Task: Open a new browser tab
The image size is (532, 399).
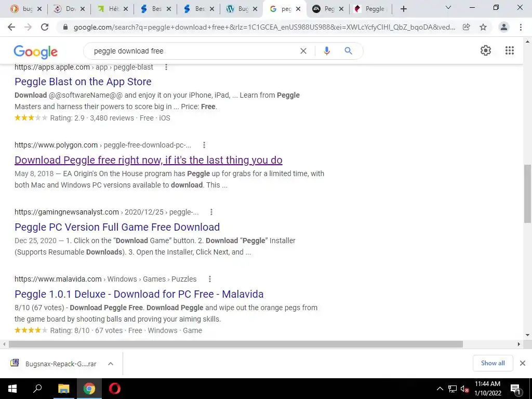Action: click(403, 9)
